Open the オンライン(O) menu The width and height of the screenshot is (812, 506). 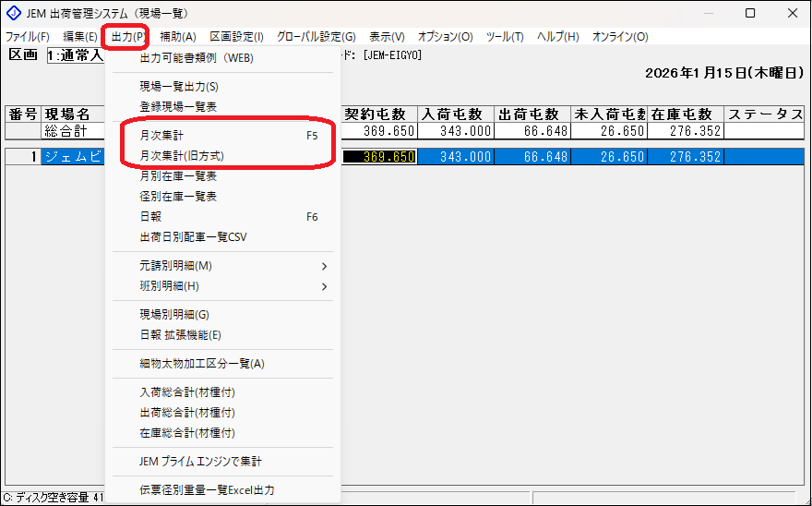click(620, 37)
